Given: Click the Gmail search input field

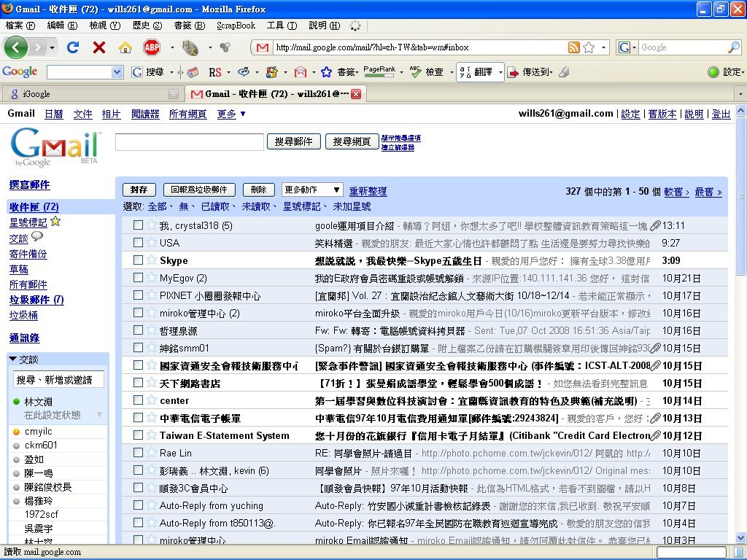Looking at the screenshot, I should (x=190, y=142).
